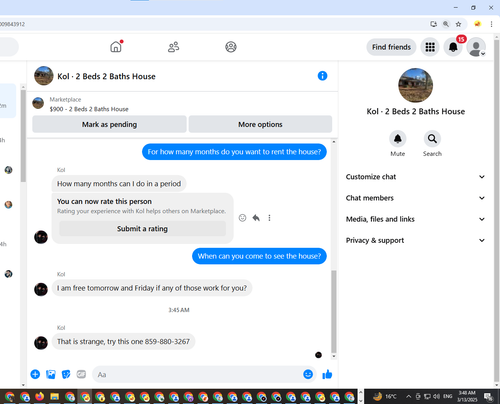This screenshot has width=500, height=404.
Task: Click Kol's avatar beside 'I am free tomorrow' message
Action: (x=41, y=289)
